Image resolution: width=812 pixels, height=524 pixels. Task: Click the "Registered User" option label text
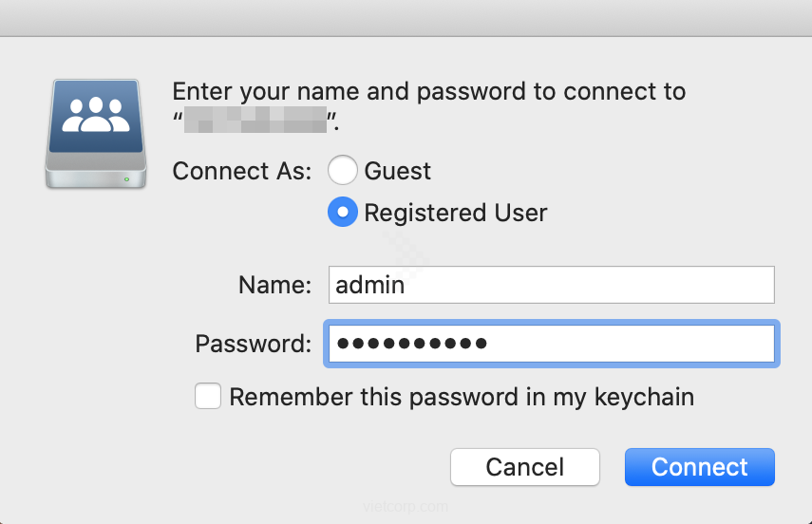(455, 213)
